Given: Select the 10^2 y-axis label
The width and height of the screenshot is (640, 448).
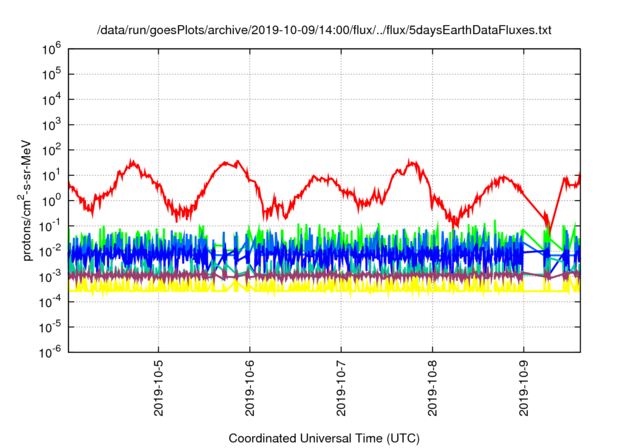Looking at the screenshot, I should pyautogui.click(x=51, y=151).
